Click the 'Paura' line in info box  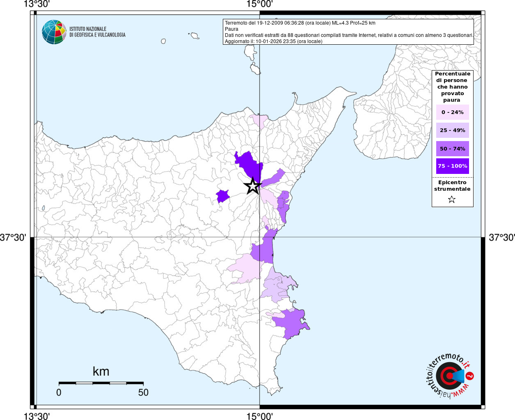tap(231, 29)
